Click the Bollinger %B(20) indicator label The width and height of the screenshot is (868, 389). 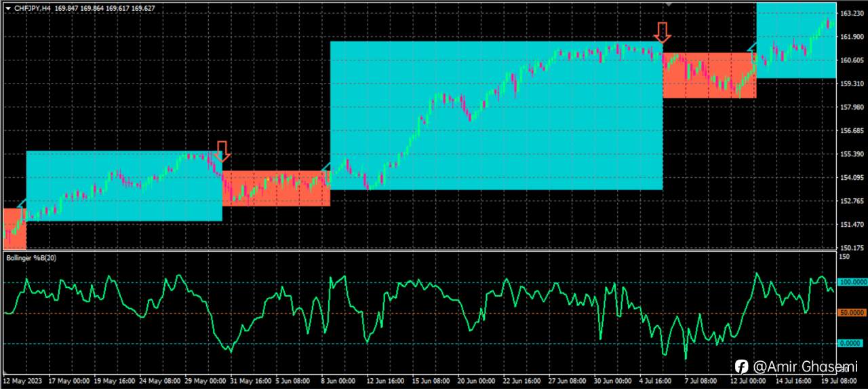click(31, 258)
